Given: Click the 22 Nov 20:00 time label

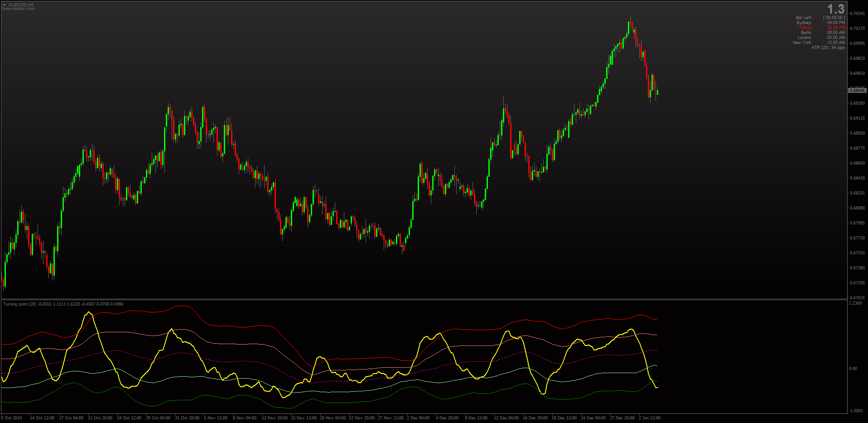Looking at the screenshot, I should tap(362, 418).
